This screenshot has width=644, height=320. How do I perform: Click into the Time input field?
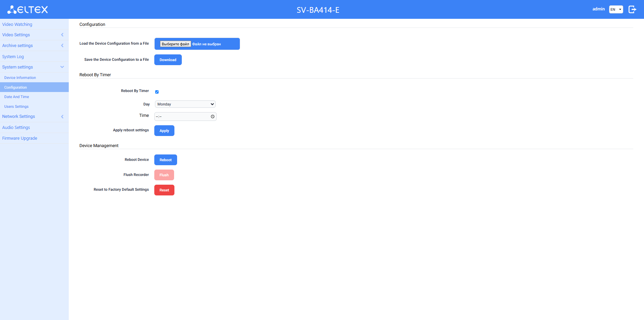(181, 117)
